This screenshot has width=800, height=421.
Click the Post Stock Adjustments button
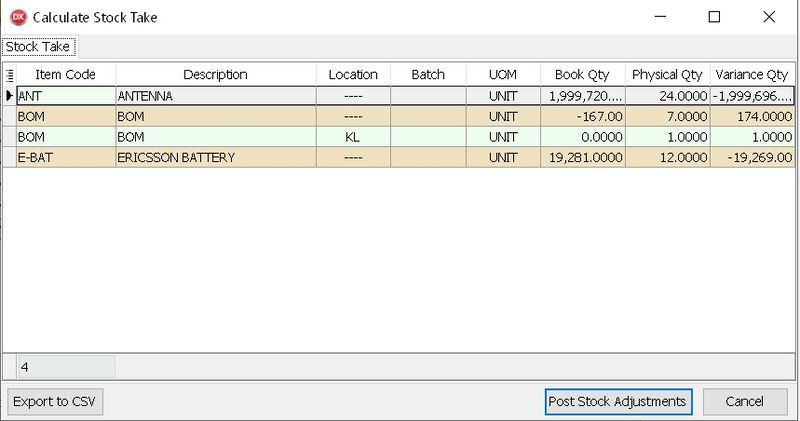(x=619, y=401)
